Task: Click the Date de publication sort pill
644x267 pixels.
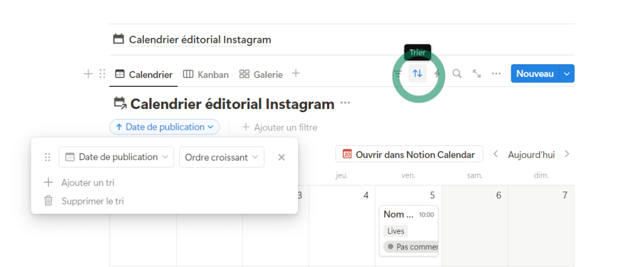Action: [164, 127]
